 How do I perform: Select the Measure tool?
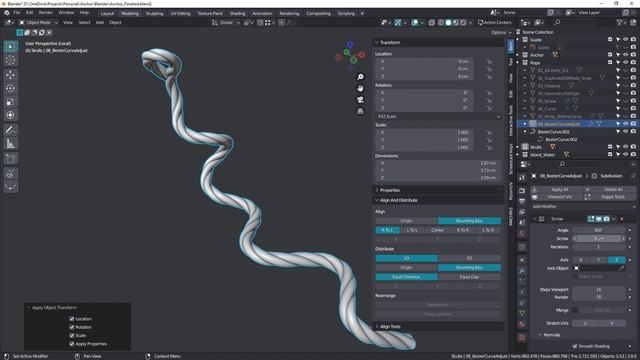point(11,144)
